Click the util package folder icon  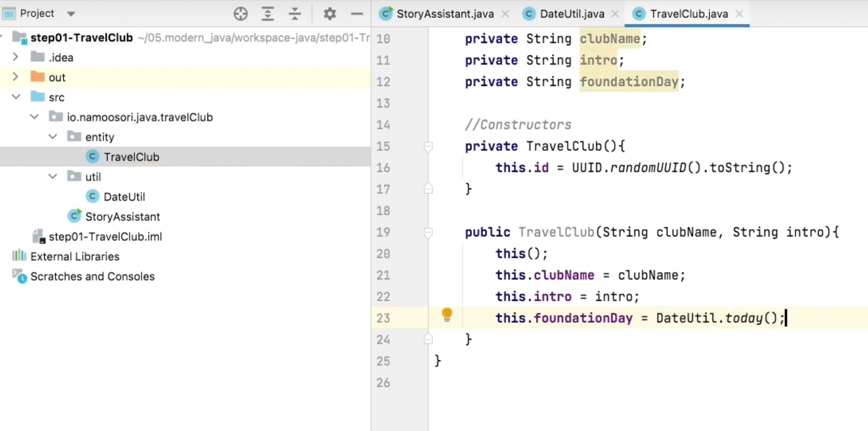coord(74,176)
